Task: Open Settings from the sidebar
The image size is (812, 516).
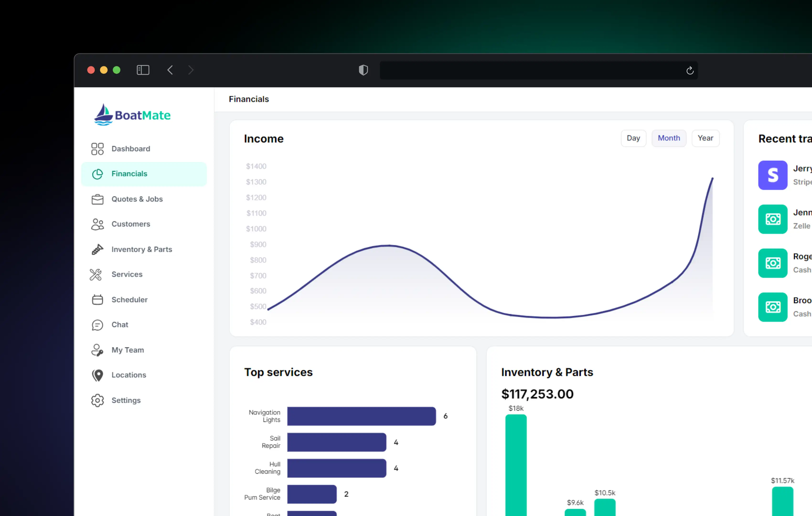Action: point(126,400)
